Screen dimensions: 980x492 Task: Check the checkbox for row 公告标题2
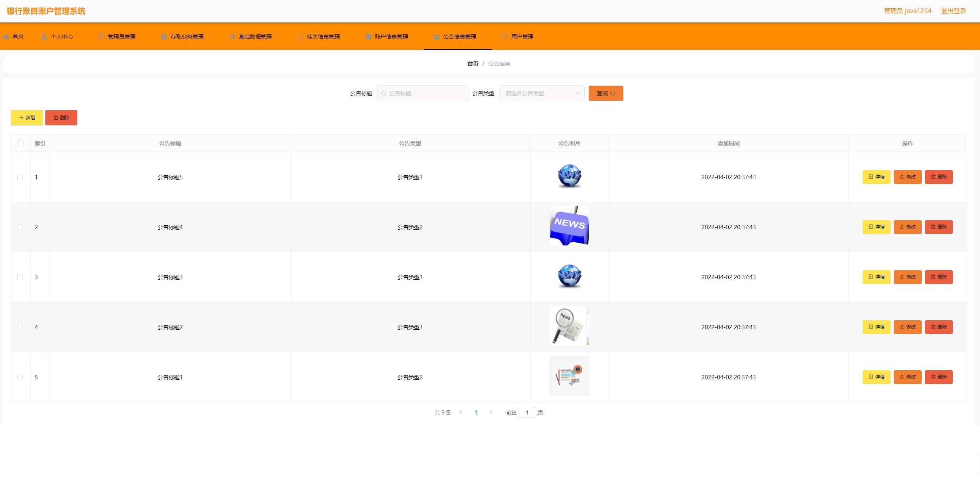[20, 327]
